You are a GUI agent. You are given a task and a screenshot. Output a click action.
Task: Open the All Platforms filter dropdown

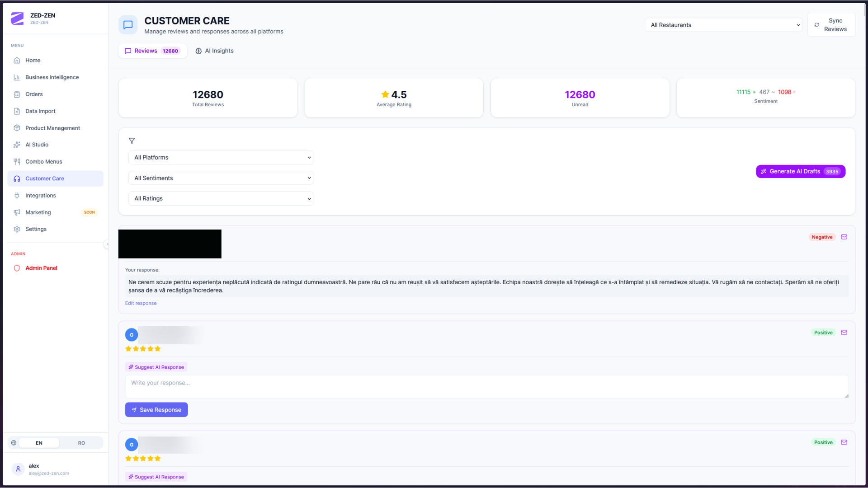tap(221, 157)
